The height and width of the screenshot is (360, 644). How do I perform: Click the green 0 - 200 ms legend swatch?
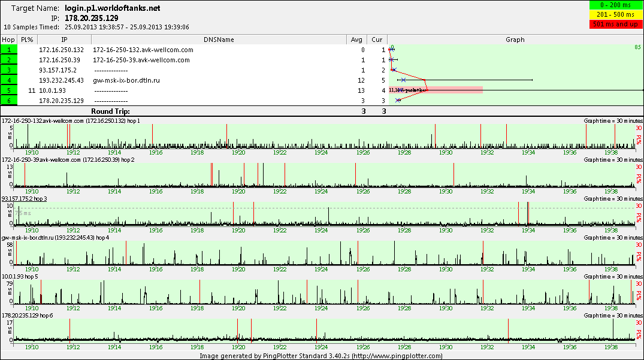tap(616, 6)
